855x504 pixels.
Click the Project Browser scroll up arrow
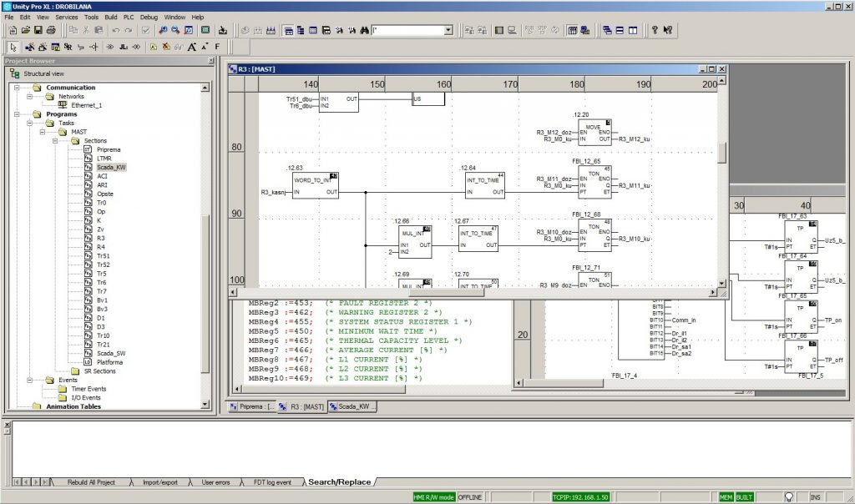pyautogui.click(x=205, y=88)
